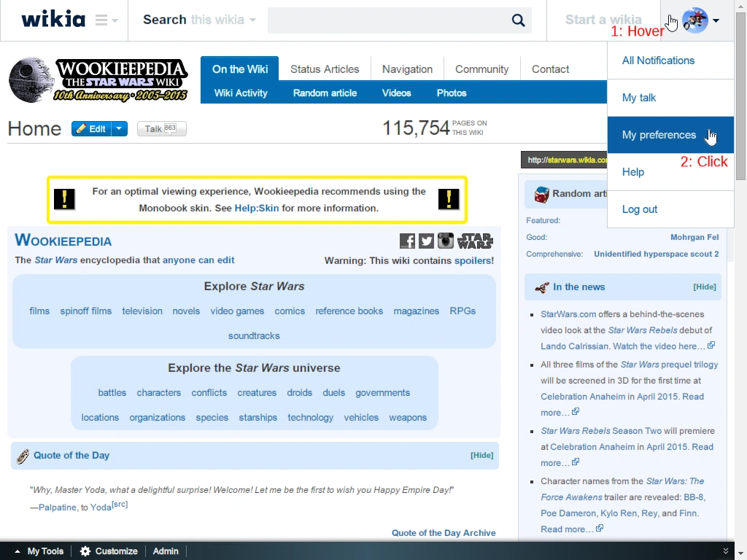
Task: Click the Instagram icon
Action: click(446, 241)
